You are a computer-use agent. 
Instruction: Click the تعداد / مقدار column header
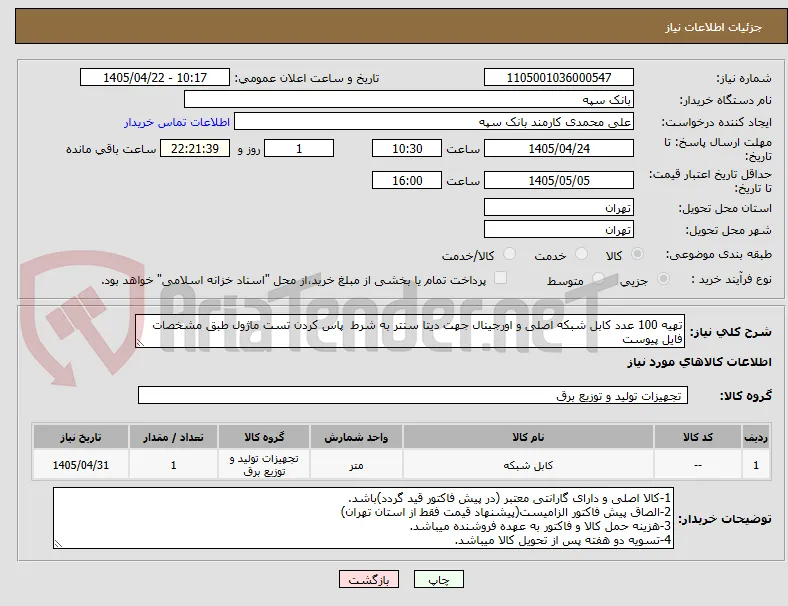point(173,437)
